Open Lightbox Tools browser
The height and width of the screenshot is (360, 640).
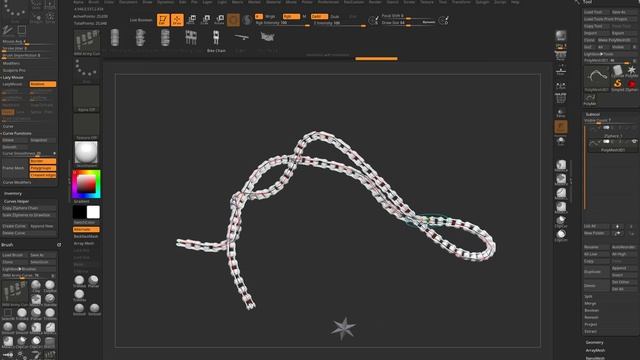[x=610, y=54]
